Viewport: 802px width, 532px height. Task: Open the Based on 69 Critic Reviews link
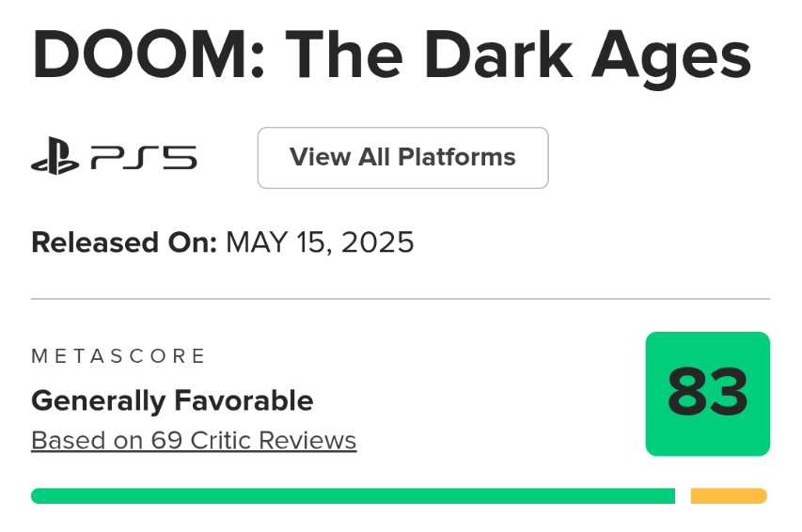tap(194, 440)
